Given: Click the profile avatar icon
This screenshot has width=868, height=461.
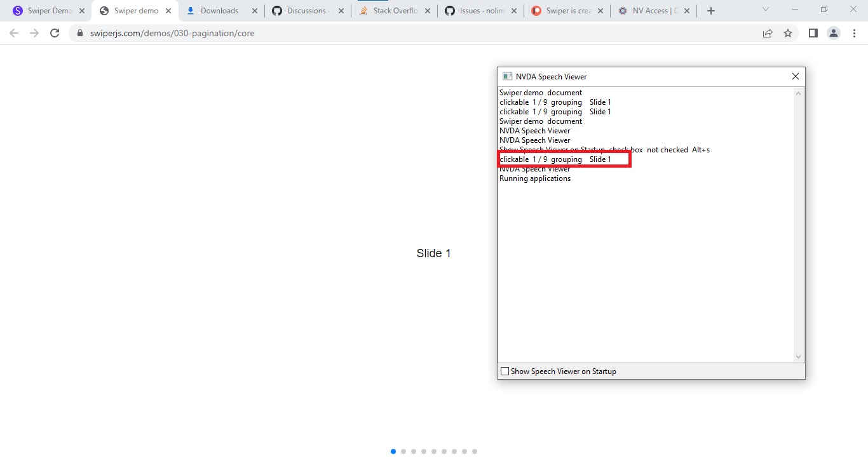Looking at the screenshot, I should (x=833, y=33).
